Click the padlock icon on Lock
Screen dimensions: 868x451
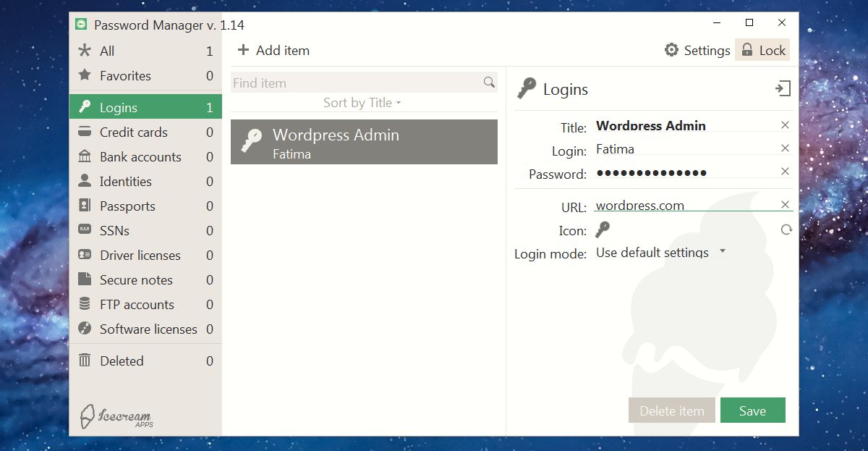(747, 50)
